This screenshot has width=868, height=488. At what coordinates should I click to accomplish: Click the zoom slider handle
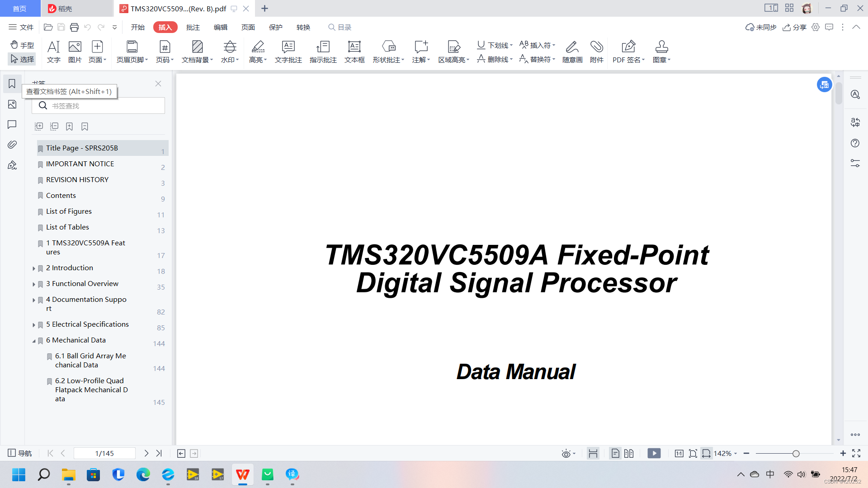tap(796, 453)
